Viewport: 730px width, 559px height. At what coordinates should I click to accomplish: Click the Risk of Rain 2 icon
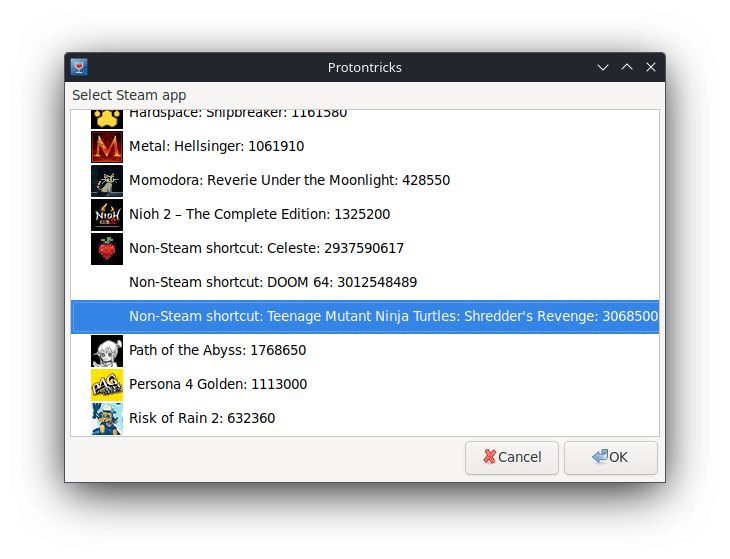tap(107, 418)
